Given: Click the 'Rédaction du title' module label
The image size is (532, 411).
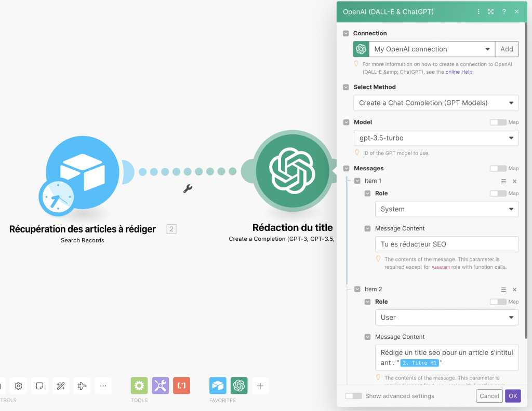Looking at the screenshot, I should click(292, 228).
